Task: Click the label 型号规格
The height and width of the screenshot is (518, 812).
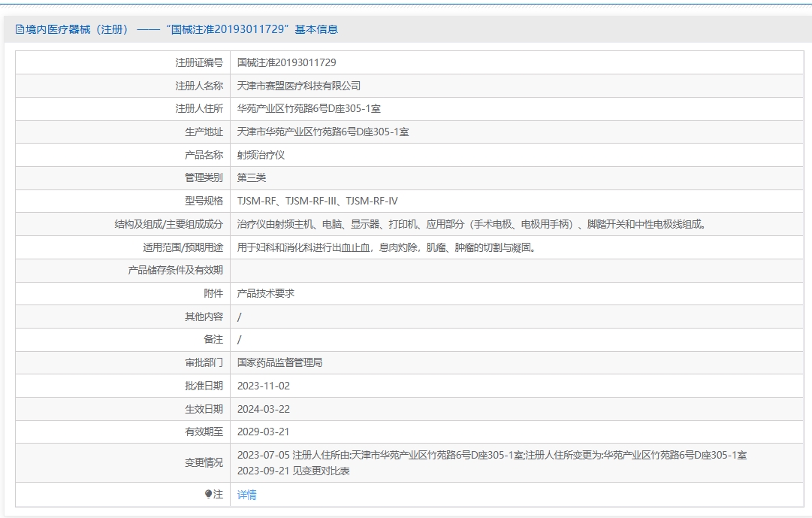Action: coord(204,201)
